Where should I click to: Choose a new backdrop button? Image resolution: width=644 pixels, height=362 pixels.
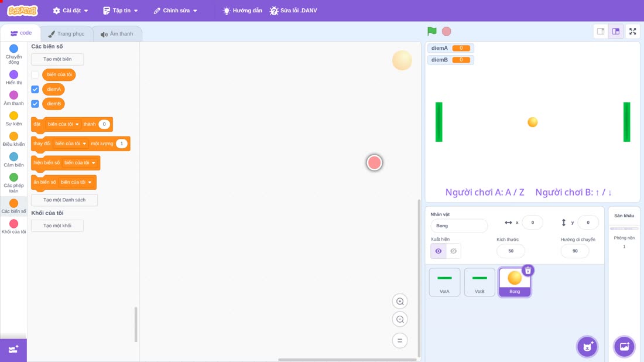pos(624,347)
